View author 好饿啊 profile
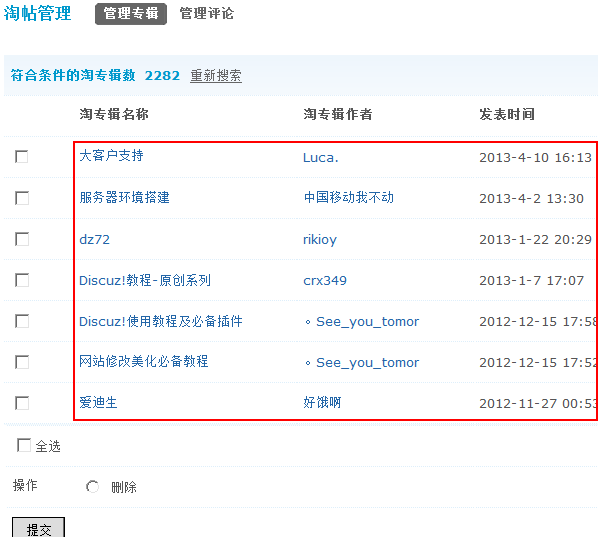The height and width of the screenshot is (537, 598). pos(322,402)
